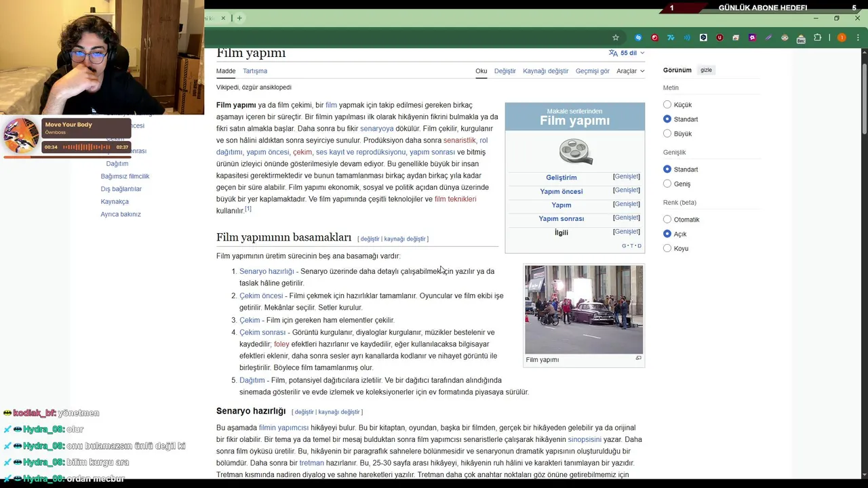868x488 pixels.
Task: Click the stacked windows extension icon
Action: (x=736, y=38)
